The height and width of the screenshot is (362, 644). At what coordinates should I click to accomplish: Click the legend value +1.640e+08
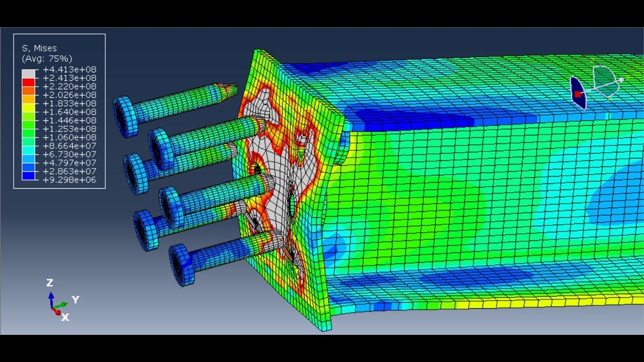[69, 112]
